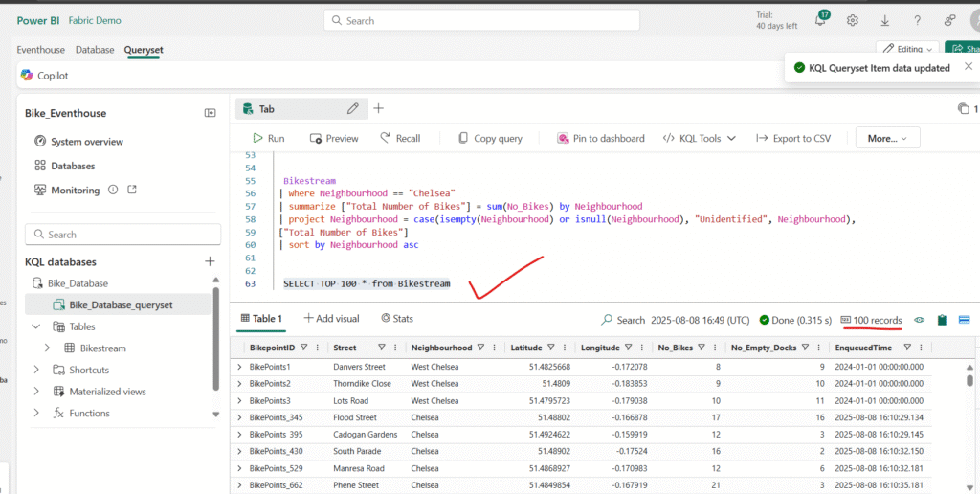Click Export to CSV
Image resolution: width=980 pixels, height=494 pixels.
click(793, 138)
